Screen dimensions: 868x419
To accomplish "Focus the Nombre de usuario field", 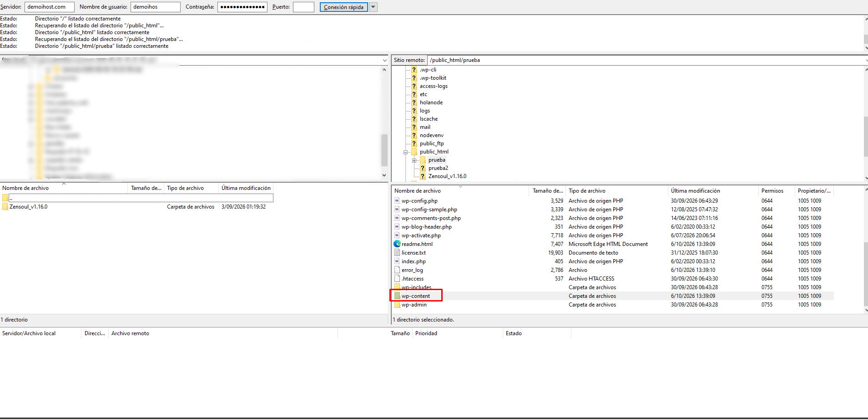I will click(156, 7).
